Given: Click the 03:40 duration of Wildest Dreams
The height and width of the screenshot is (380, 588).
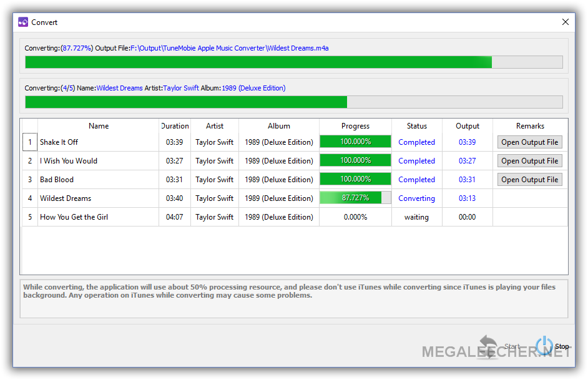Looking at the screenshot, I should tap(174, 198).
